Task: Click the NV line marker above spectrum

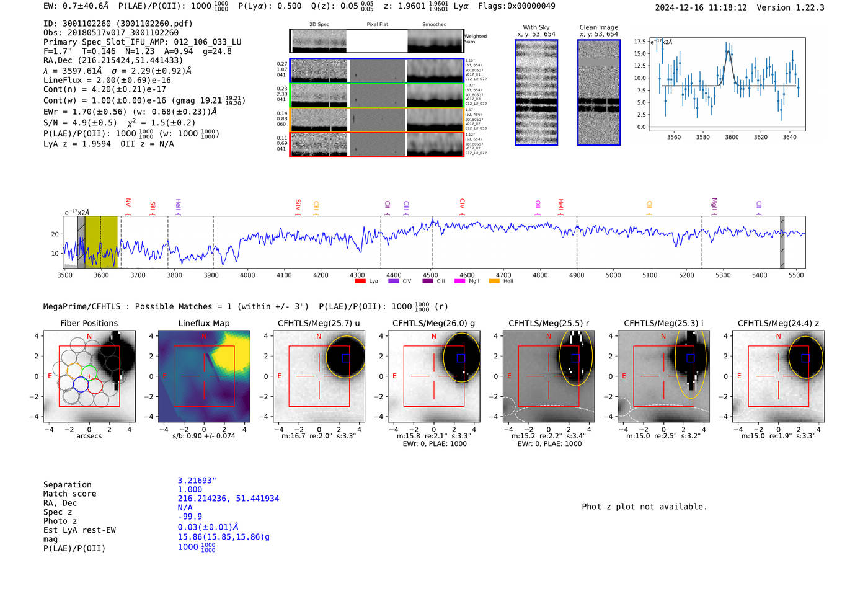Action: click(128, 206)
